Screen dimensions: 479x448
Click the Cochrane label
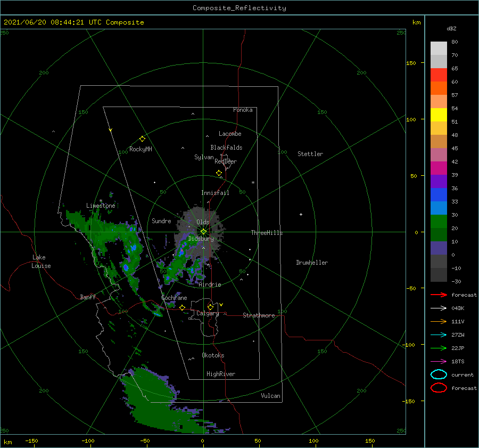click(174, 298)
